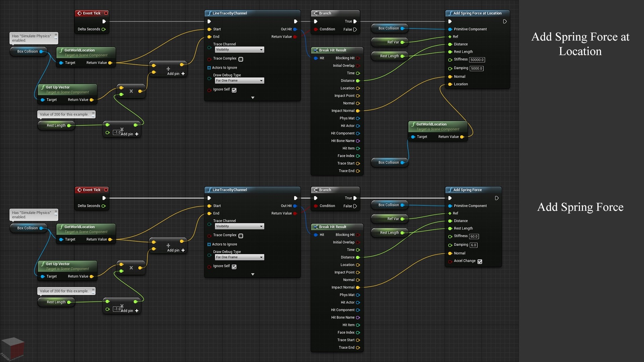This screenshot has width=644, height=362.
Task: Click Add pin on upper vector add node
Action: 176,74
